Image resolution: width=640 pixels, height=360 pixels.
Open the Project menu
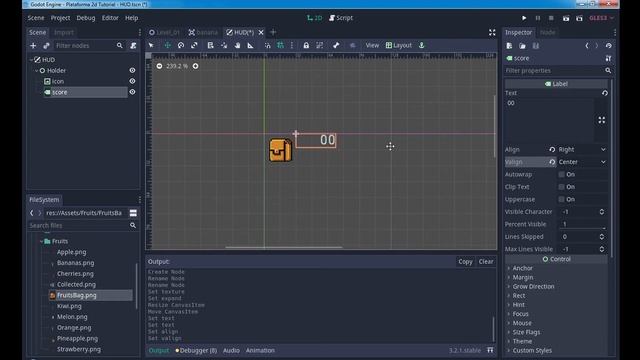pyautogui.click(x=60, y=18)
